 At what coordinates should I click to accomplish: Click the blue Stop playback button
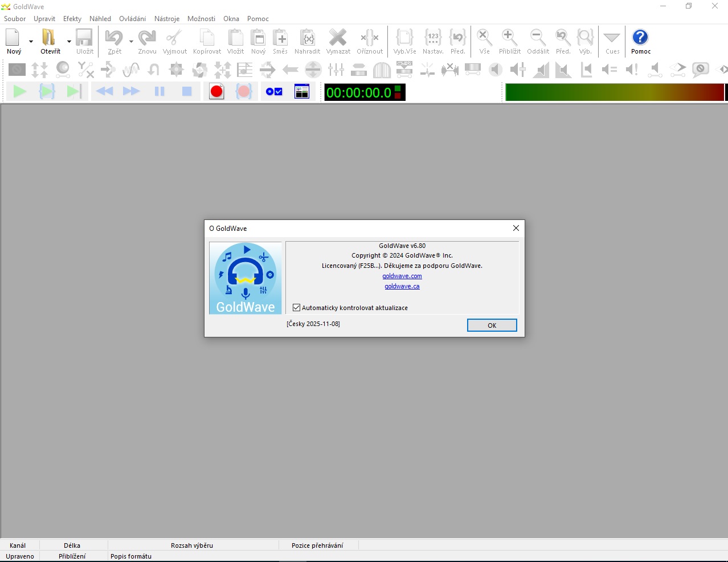coord(187,91)
